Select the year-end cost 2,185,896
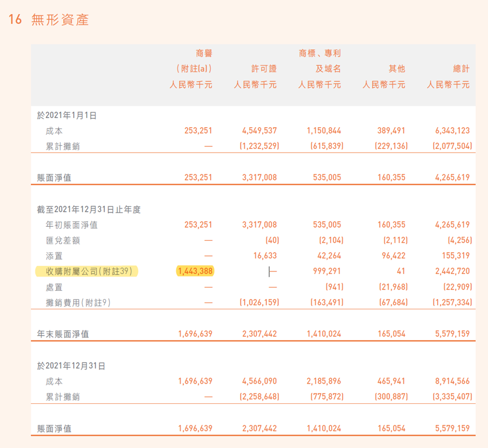Image resolution: width=488 pixels, height=448 pixels. (324, 381)
